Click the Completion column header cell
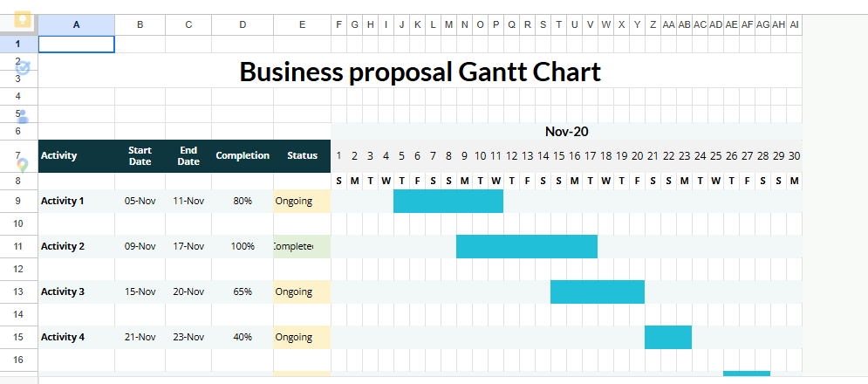Image resolution: width=868 pixels, height=384 pixels. tap(243, 155)
